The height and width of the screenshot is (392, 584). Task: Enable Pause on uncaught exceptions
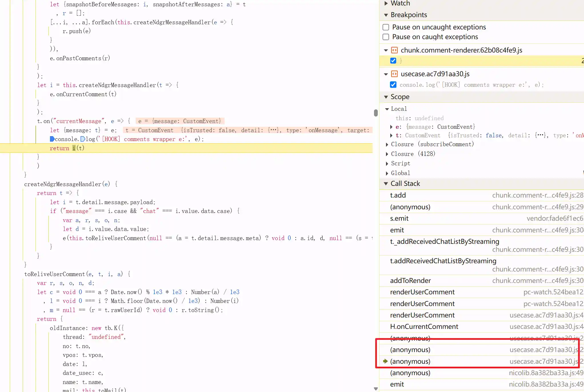pyautogui.click(x=386, y=27)
